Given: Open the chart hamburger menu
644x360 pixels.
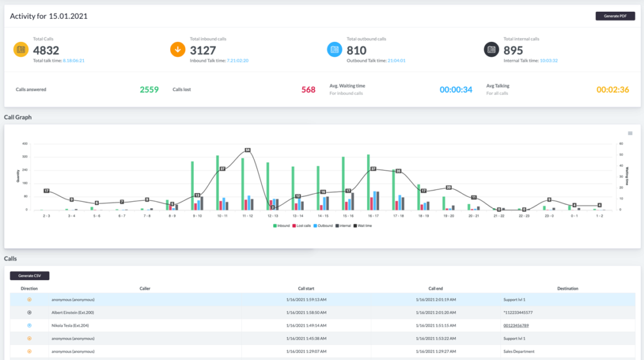Looking at the screenshot, I should pos(630,133).
